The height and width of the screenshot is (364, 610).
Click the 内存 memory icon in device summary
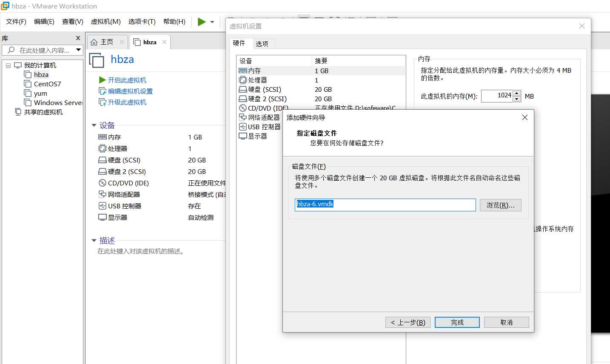click(103, 137)
